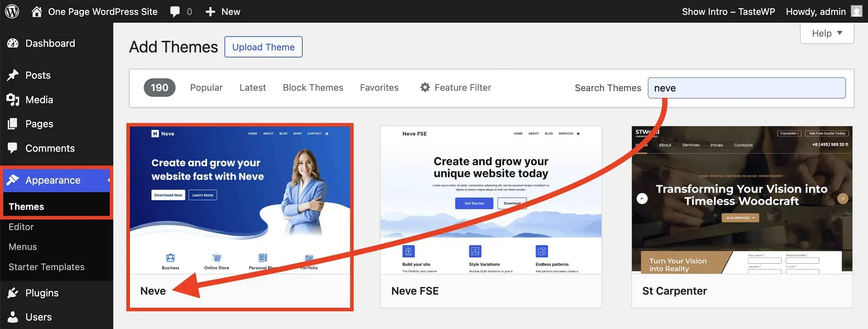
Task: Open the Editor submenu item
Action: coord(21,227)
